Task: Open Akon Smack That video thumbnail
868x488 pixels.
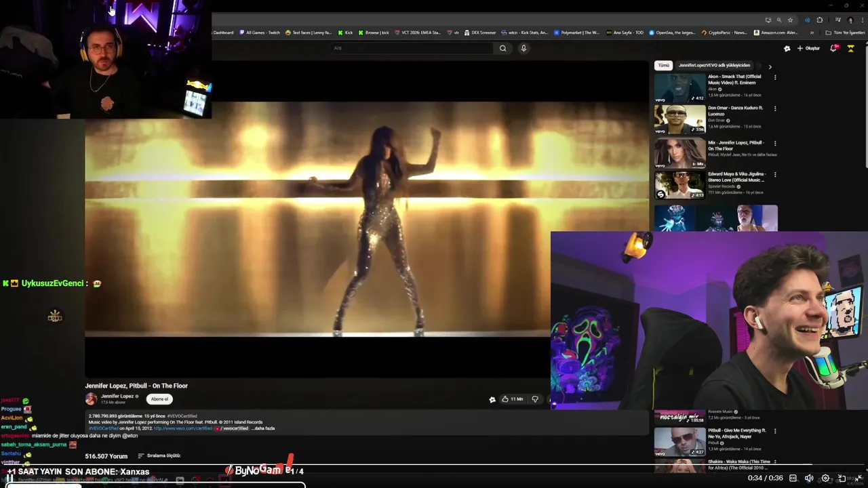Action: click(679, 87)
